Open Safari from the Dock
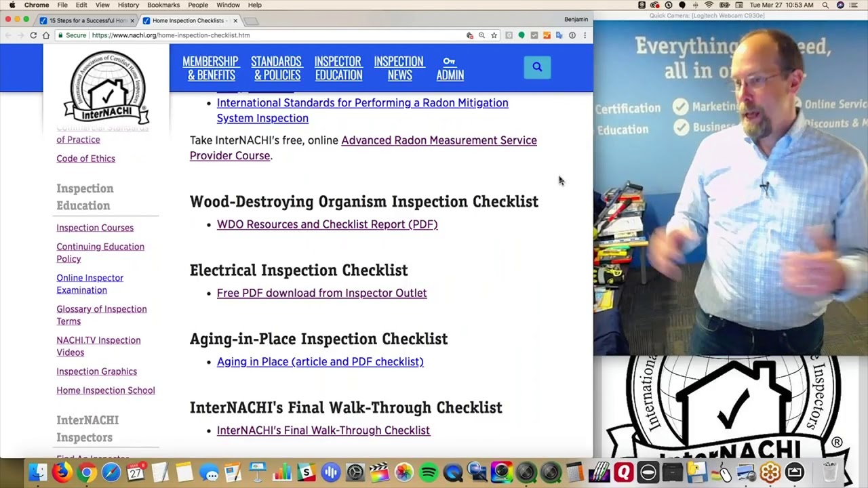This screenshot has height=488, width=868. 111,472
